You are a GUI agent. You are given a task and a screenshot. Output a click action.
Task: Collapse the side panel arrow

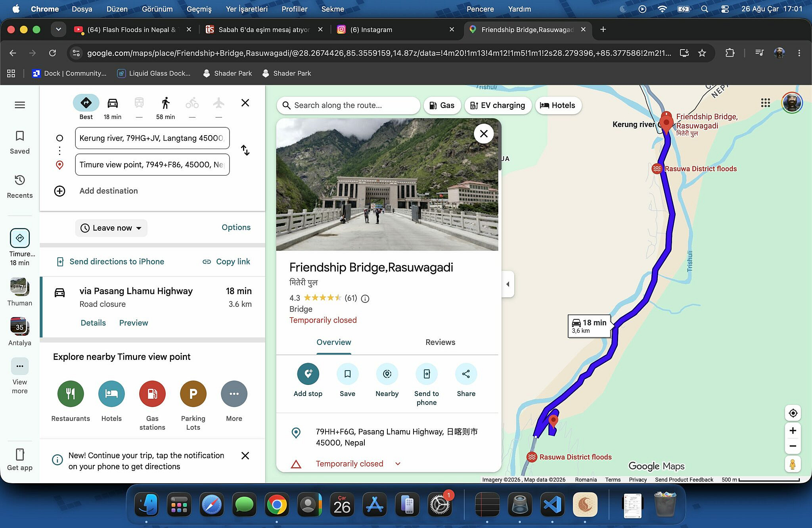pyautogui.click(x=508, y=284)
